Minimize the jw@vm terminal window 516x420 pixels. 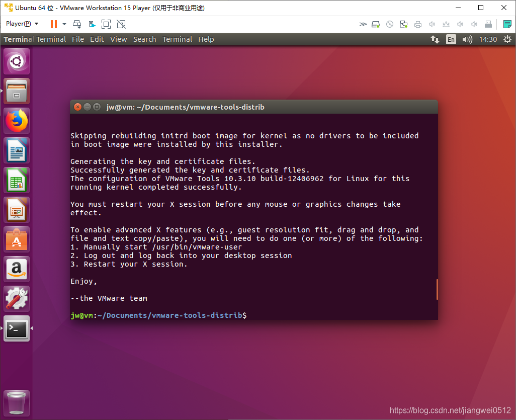tap(87, 107)
